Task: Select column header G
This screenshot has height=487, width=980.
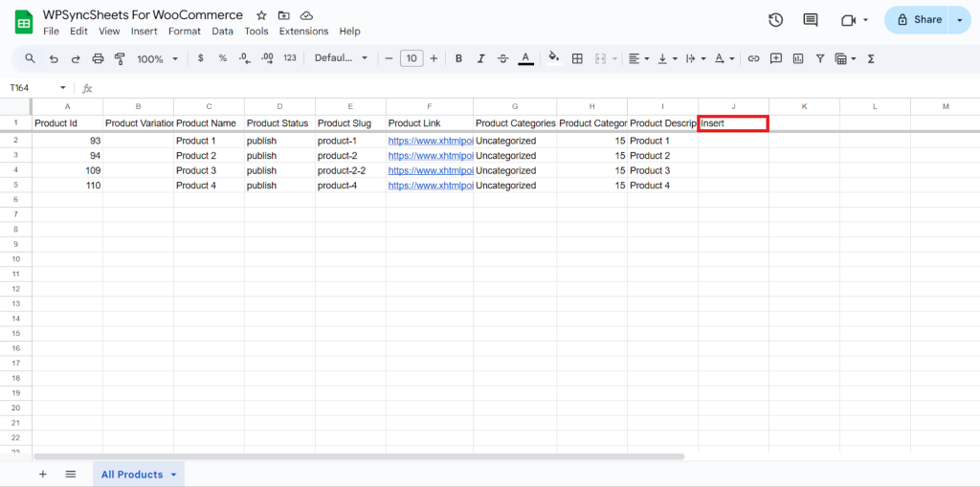Action: (x=515, y=106)
